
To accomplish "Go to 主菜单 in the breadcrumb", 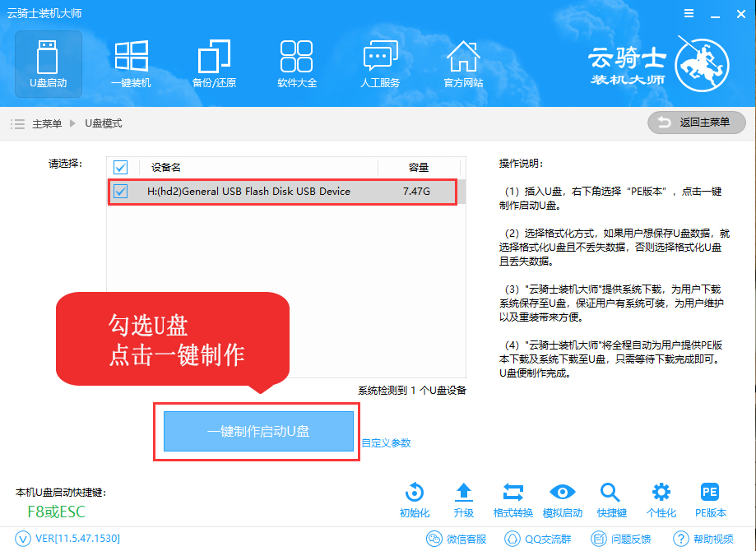I will click(47, 124).
